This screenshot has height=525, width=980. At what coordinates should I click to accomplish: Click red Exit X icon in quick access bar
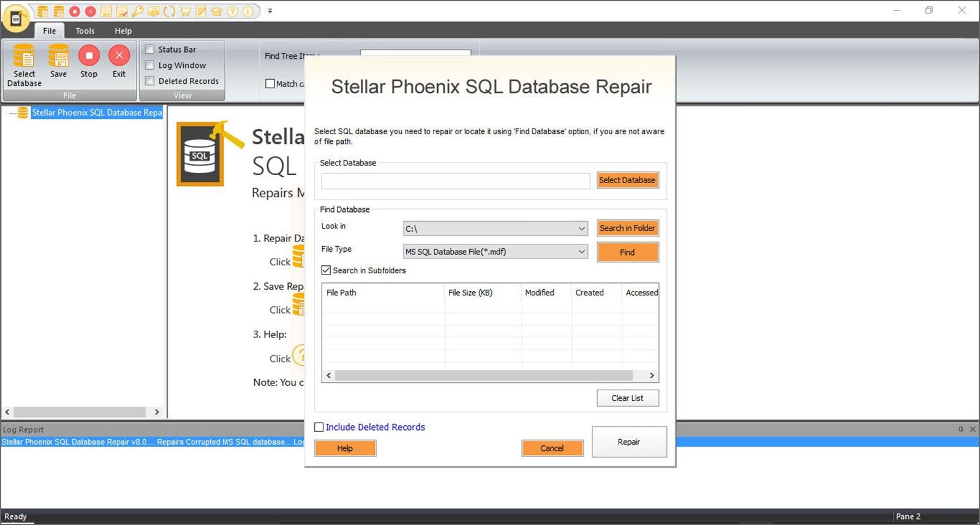(x=90, y=11)
